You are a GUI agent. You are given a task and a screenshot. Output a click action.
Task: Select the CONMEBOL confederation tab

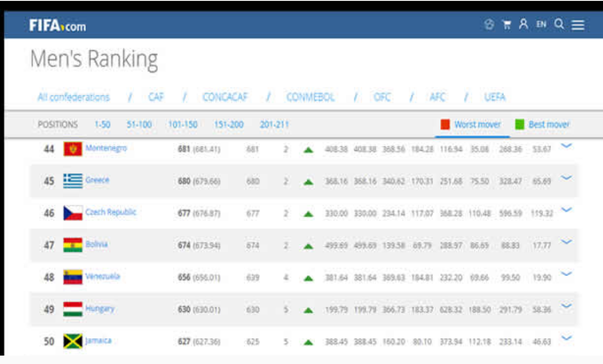(311, 97)
